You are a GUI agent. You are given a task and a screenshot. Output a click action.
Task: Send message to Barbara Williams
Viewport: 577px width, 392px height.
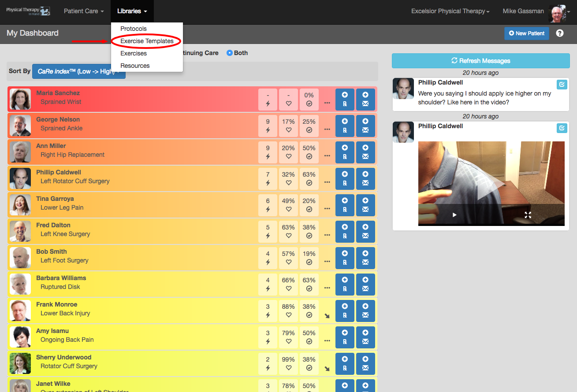point(365,284)
